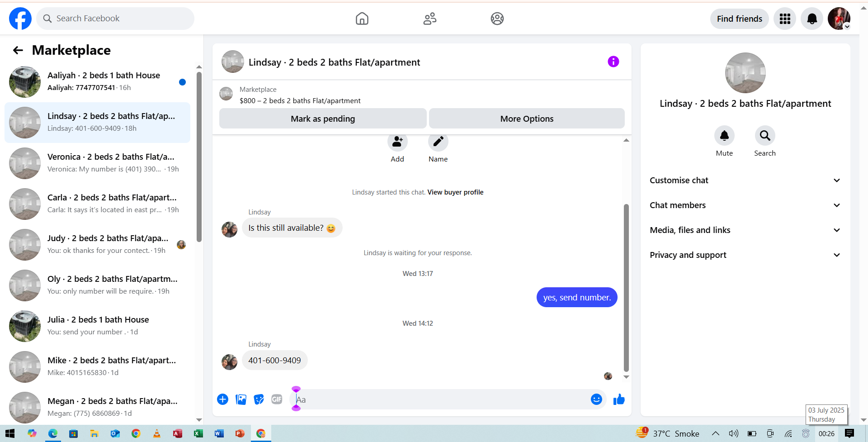Open Oly's conversation
This screenshot has height=442, width=868.
coord(98,285)
